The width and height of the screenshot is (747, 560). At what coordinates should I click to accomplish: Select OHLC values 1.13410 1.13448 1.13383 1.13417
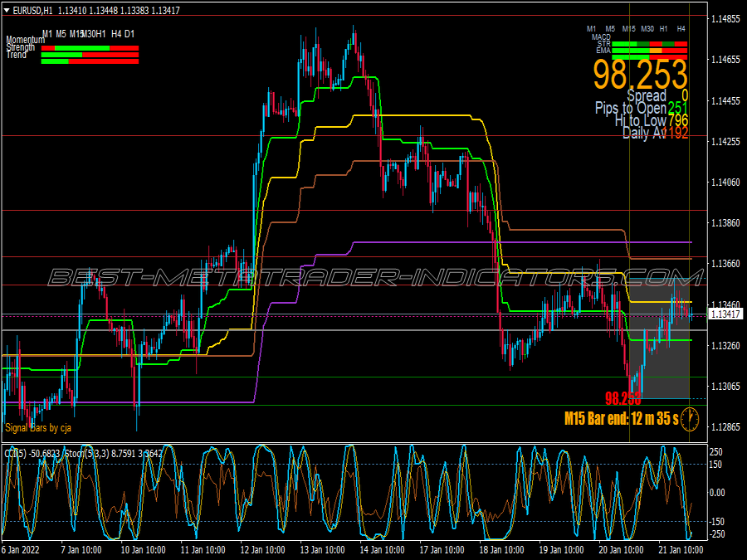(x=119, y=10)
